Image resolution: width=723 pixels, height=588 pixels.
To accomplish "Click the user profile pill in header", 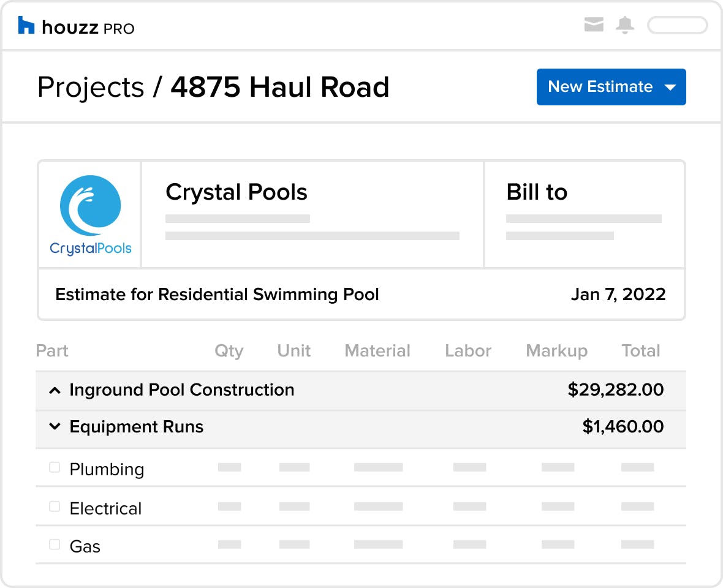I will (x=677, y=25).
